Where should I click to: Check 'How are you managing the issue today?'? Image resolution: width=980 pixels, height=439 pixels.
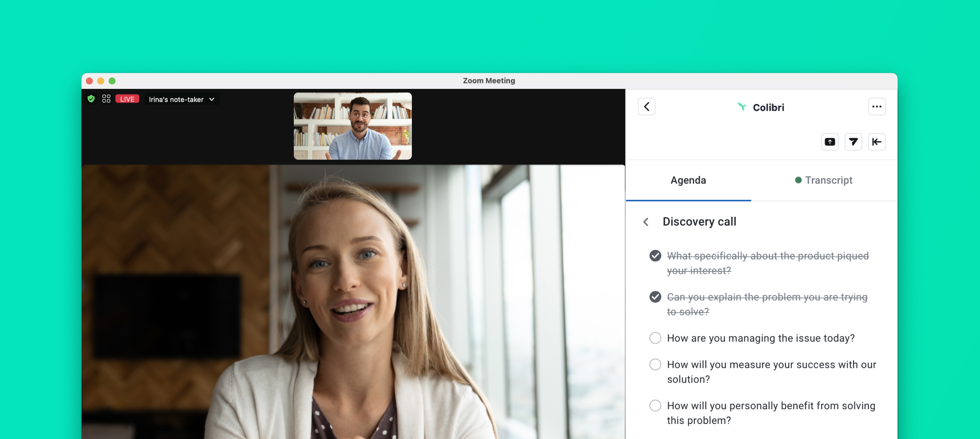655,338
